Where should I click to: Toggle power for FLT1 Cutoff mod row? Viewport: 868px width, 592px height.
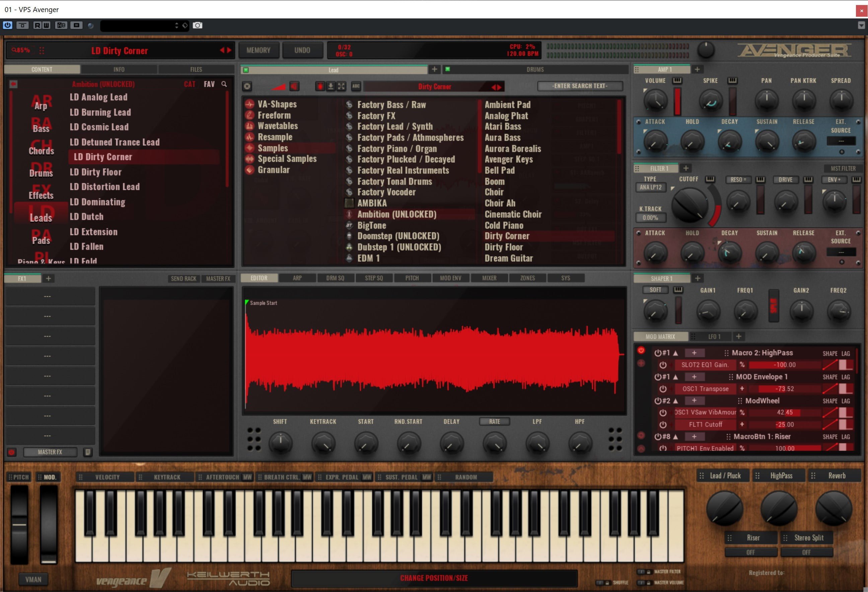[663, 425]
